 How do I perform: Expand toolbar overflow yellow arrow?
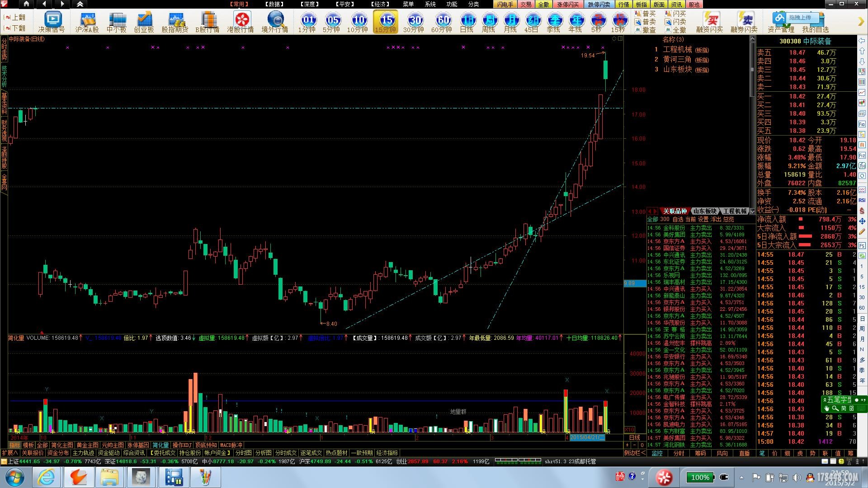pos(861,22)
